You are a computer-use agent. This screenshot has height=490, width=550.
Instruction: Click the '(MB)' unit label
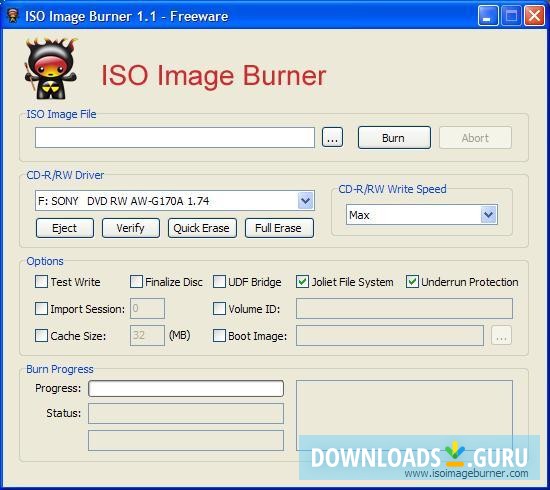tap(180, 335)
